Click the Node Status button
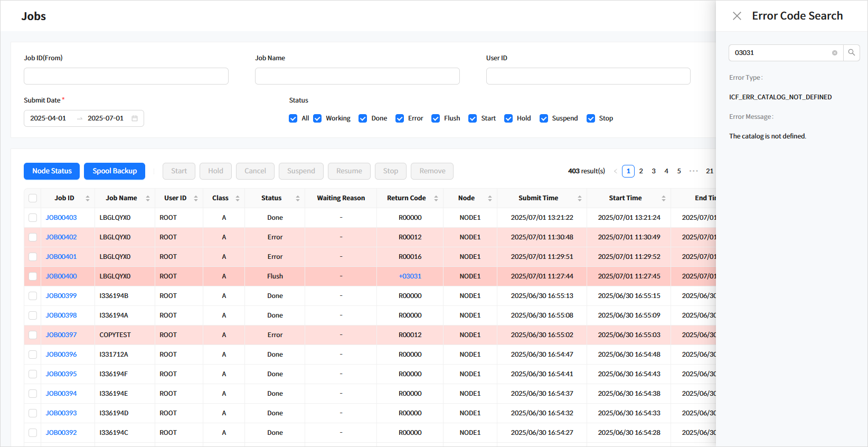The image size is (868, 447). pos(52,171)
